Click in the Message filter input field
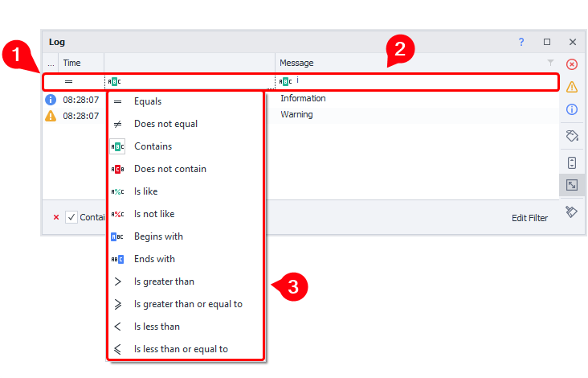This screenshot has height=378, width=588. (418, 81)
